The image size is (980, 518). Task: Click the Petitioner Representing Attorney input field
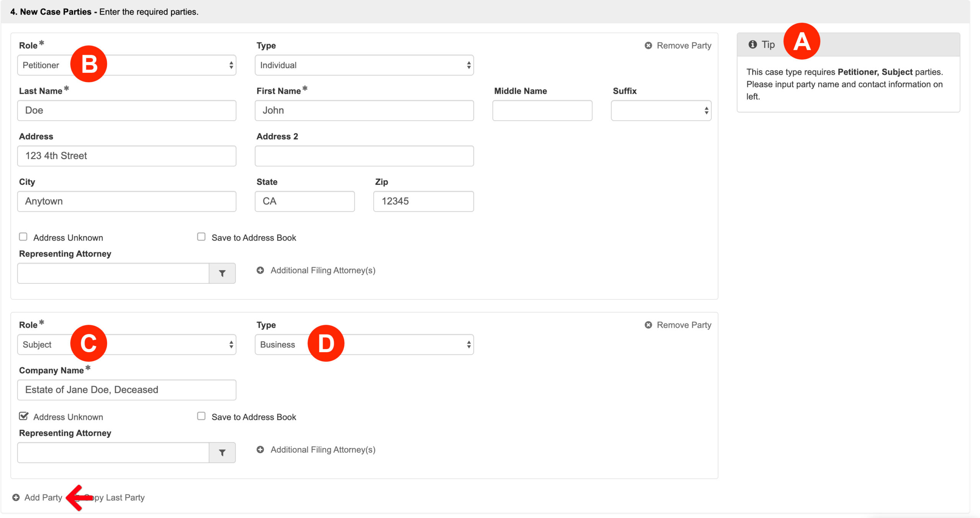click(x=113, y=273)
